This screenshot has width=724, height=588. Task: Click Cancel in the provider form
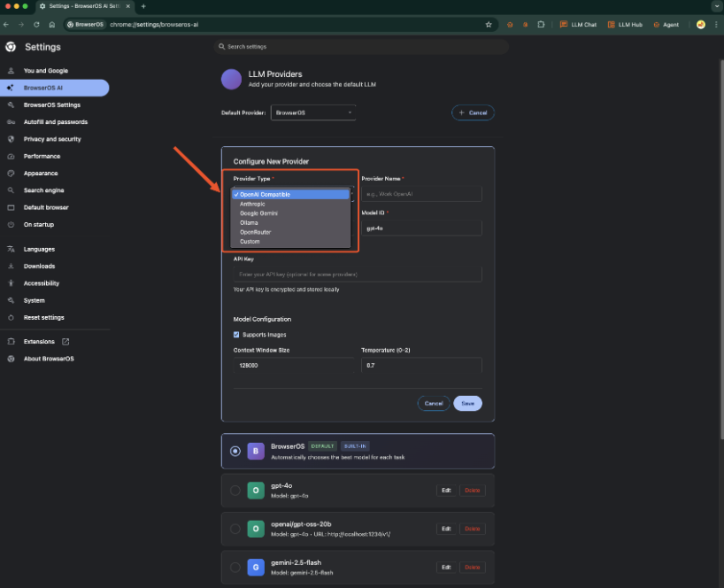pyautogui.click(x=434, y=403)
